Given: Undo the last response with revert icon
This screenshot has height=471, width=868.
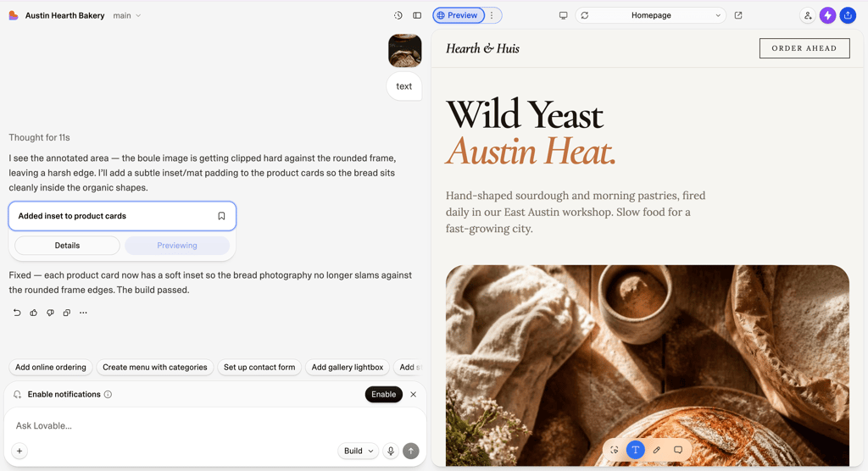Looking at the screenshot, I should (x=17, y=313).
